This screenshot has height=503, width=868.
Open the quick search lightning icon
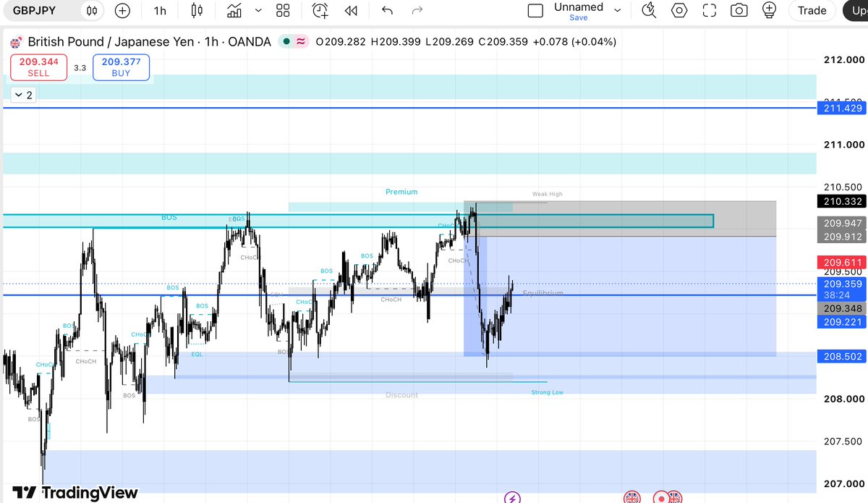click(649, 10)
